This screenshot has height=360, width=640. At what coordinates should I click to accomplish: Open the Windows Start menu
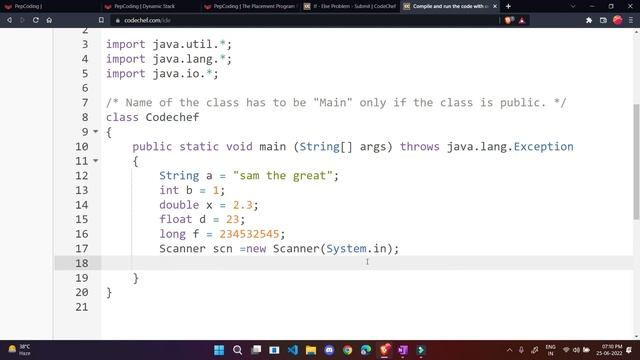point(219,350)
